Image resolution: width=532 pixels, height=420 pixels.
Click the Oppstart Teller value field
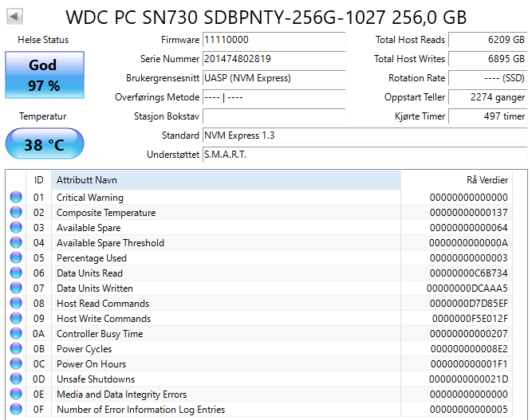coord(488,97)
